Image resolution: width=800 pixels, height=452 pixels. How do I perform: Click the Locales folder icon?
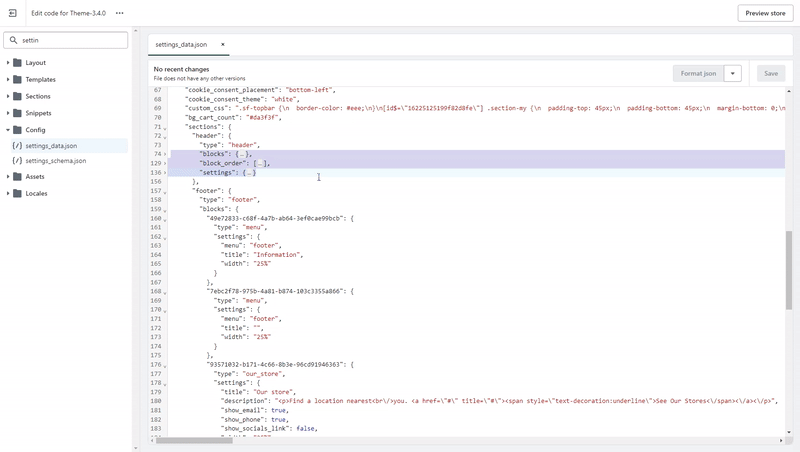(17, 193)
